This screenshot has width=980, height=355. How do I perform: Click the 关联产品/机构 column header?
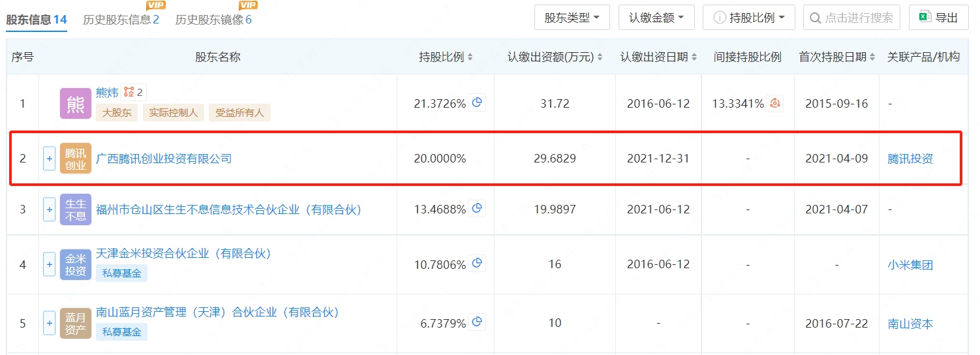923,57
